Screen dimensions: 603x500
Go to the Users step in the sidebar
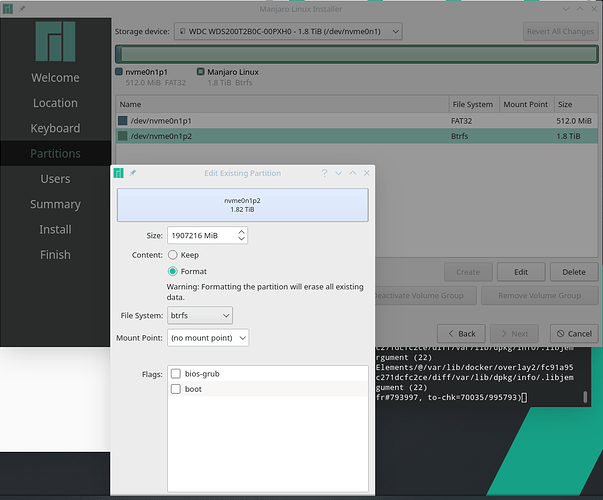(55, 179)
